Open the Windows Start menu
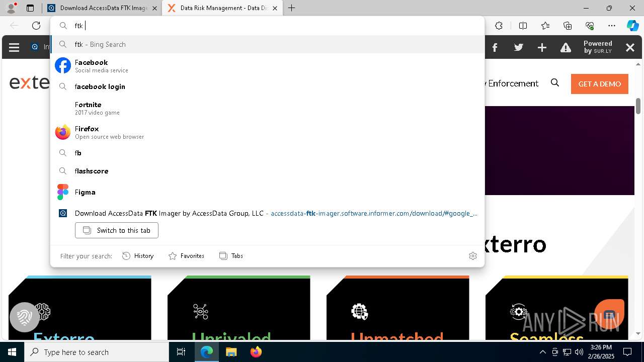This screenshot has width=644, height=362. (12, 352)
